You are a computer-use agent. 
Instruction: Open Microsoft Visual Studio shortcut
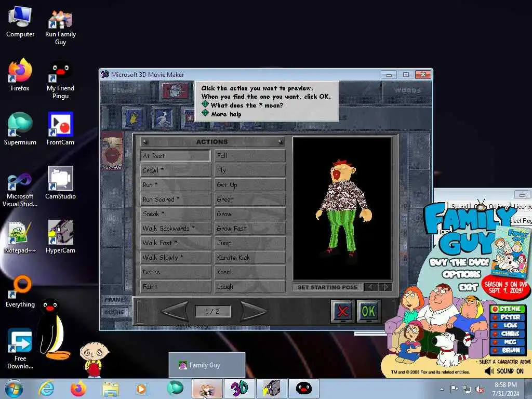click(20, 189)
